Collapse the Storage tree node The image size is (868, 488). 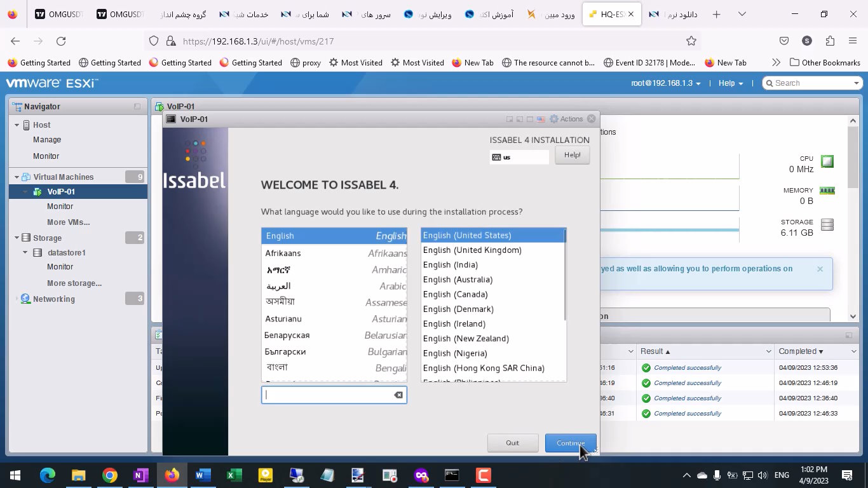[x=17, y=238]
